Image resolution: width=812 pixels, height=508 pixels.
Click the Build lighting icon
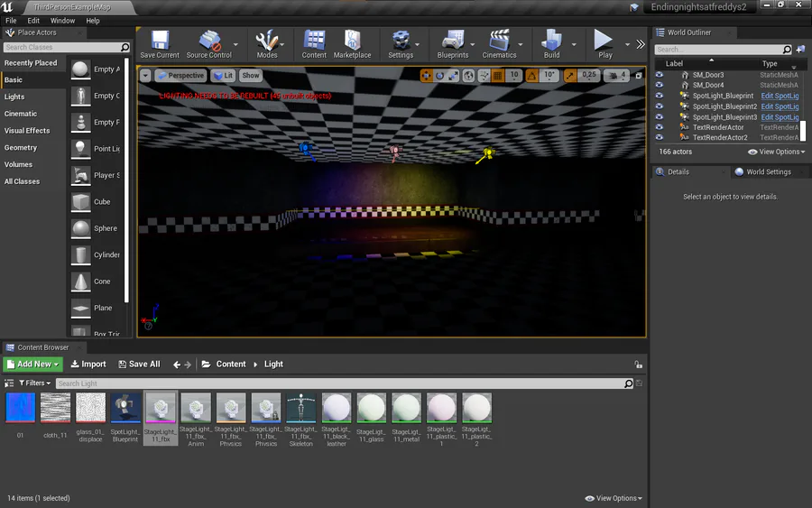[x=551, y=44]
